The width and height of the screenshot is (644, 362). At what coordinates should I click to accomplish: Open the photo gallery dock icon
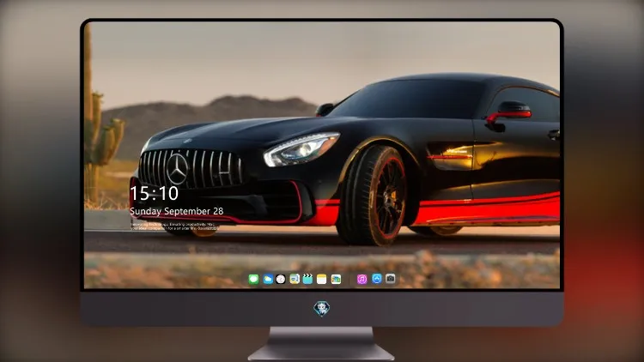tap(336, 280)
